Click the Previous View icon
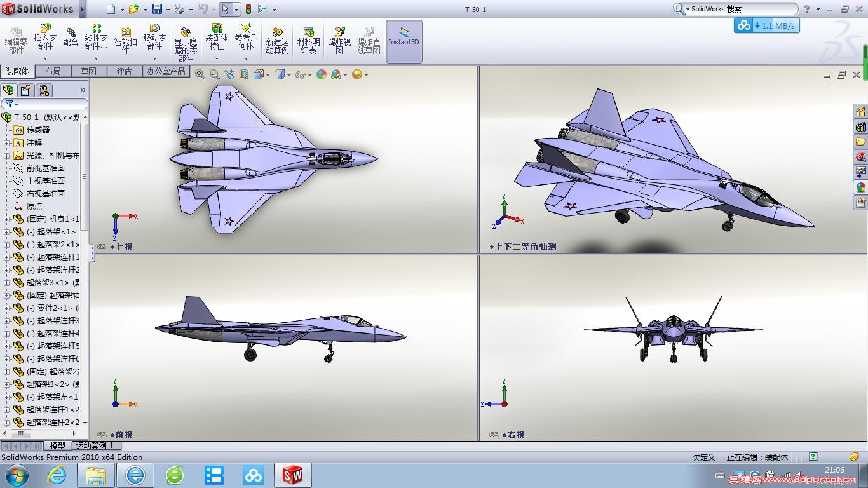Image resolution: width=868 pixels, height=488 pixels. pyautogui.click(x=230, y=74)
